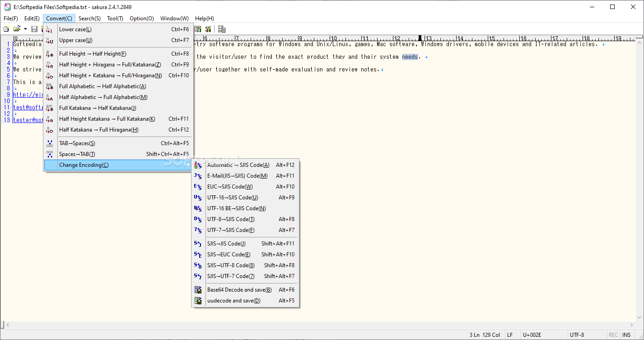Image resolution: width=644 pixels, height=340 pixels.
Task: Convert TAB to Spaces
Action: click(x=118, y=143)
